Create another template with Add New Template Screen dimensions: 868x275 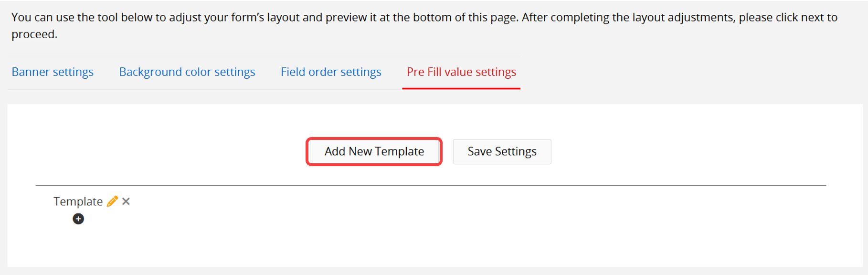click(374, 152)
